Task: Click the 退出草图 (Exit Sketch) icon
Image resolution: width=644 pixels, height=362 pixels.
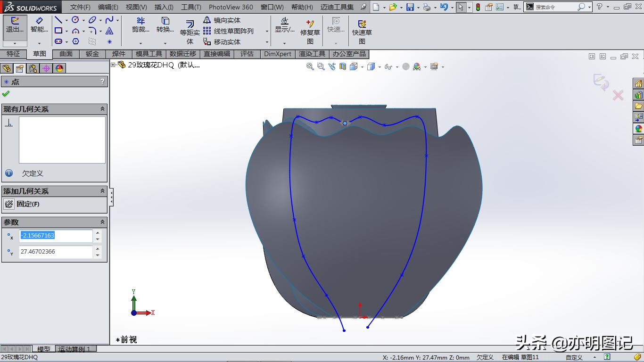Action: pos(14,24)
